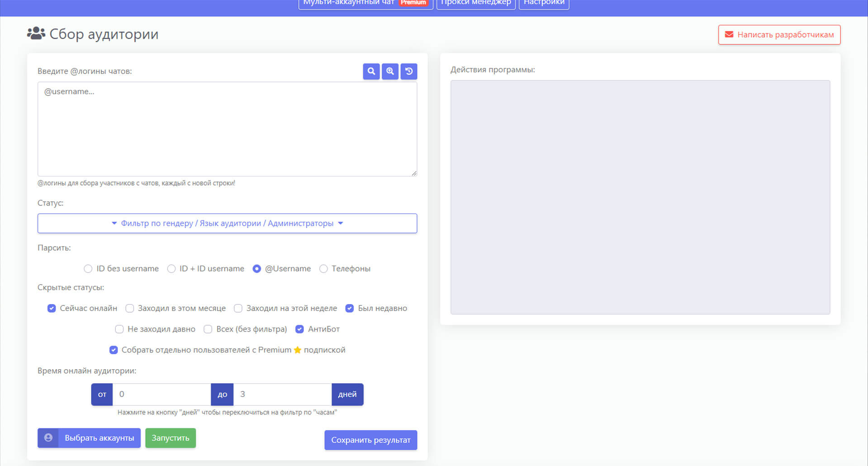Switch the дней unit toggle to hours

point(347,395)
